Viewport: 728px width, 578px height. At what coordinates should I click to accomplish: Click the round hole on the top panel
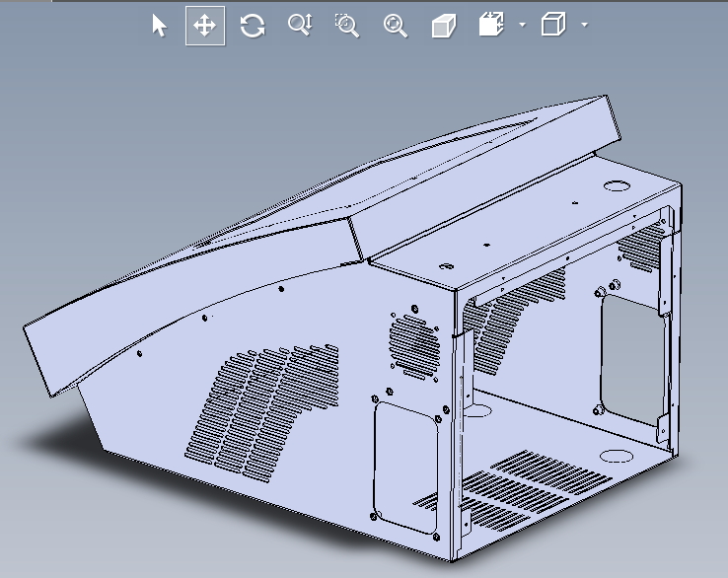(x=618, y=185)
